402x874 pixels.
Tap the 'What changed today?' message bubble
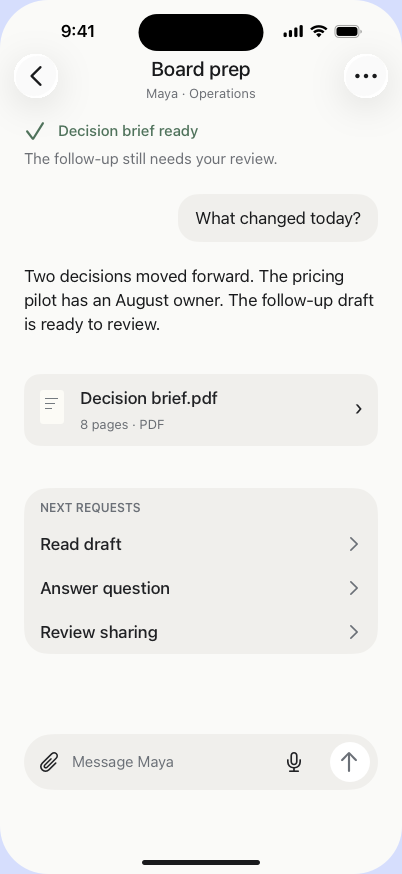click(x=278, y=218)
